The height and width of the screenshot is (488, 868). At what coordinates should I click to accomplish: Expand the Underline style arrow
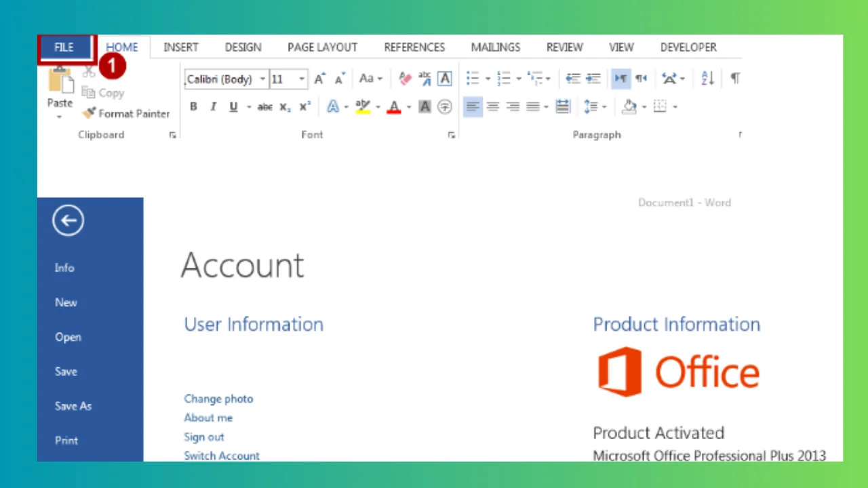(248, 107)
